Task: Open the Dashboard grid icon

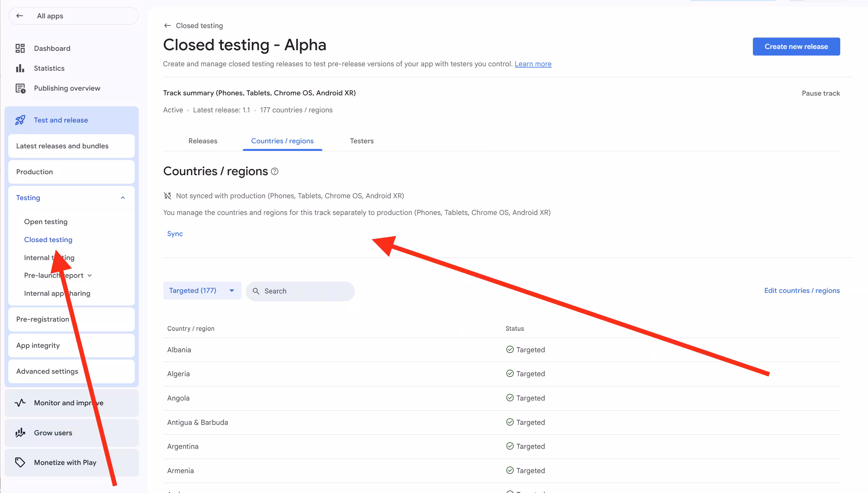Action: click(x=20, y=48)
